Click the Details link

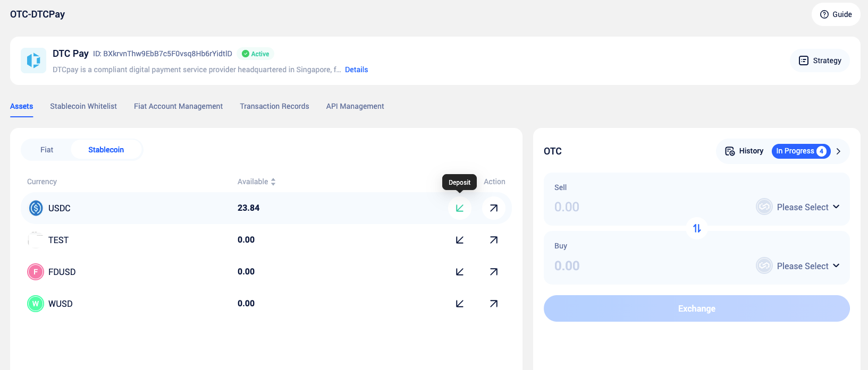(x=356, y=70)
